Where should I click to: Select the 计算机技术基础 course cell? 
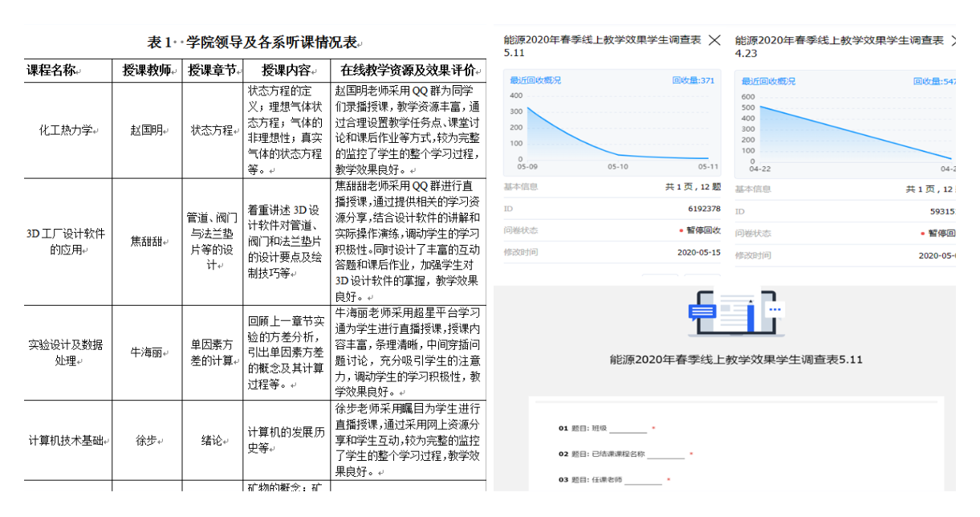tap(67, 441)
